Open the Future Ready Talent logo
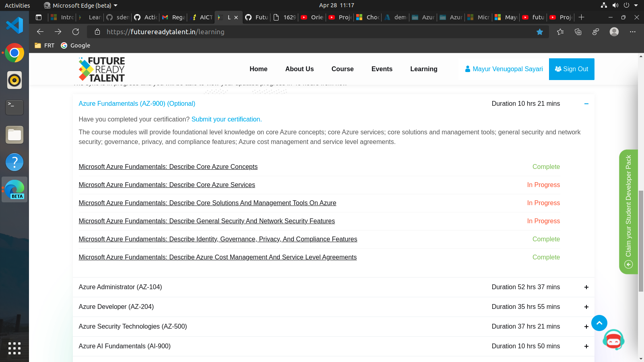This screenshot has height=362, width=644. pos(102,69)
